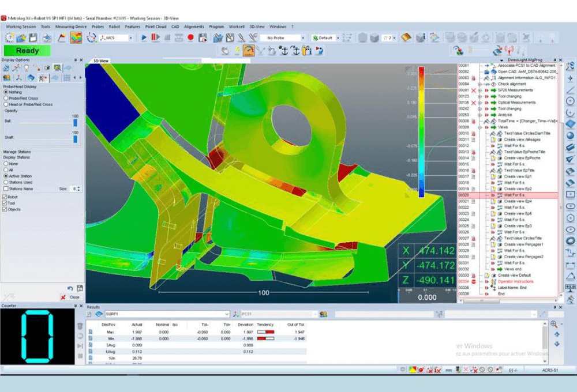Open the Point Cloud menu
Viewport: 577px width, 392px height.
[155, 27]
